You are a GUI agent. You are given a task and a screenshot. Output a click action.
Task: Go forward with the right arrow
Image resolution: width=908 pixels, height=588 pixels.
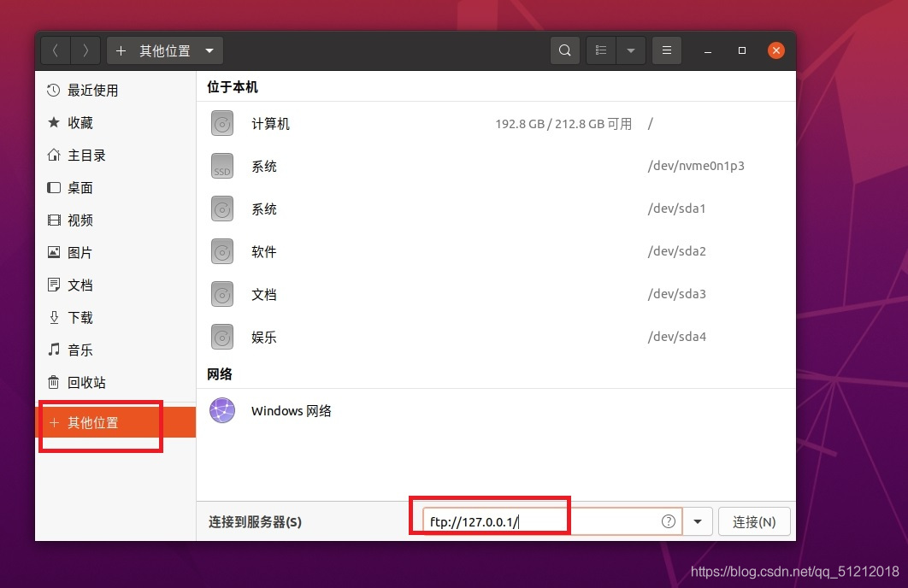coord(85,51)
